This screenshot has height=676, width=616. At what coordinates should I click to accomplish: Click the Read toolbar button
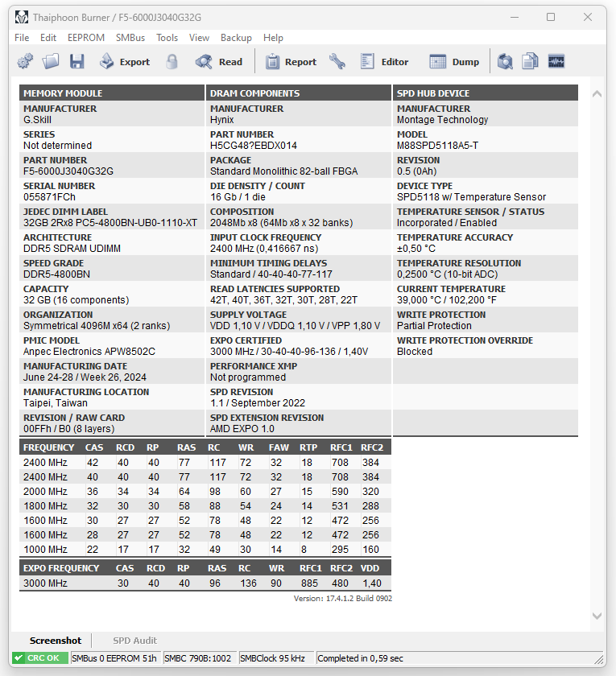pyautogui.click(x=219, y=62)
